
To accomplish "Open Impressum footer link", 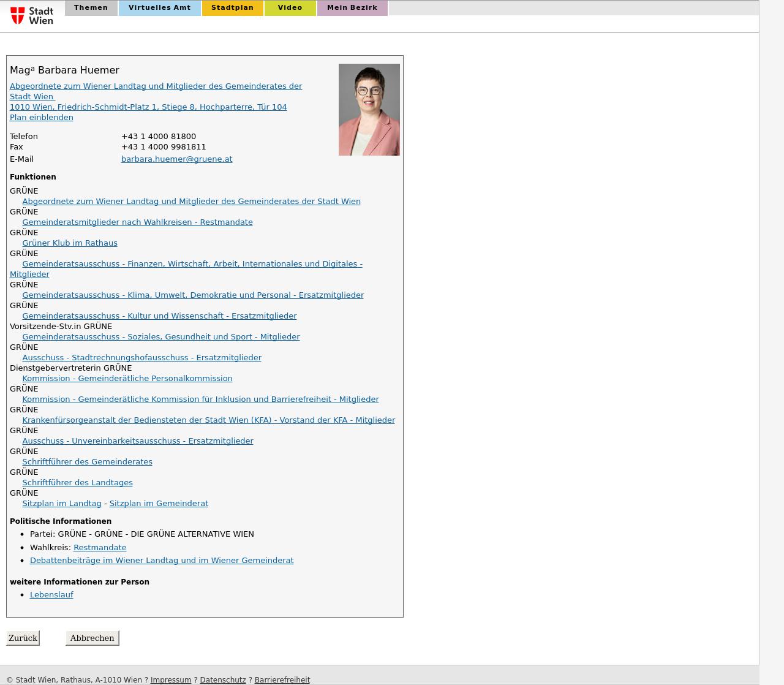I will [171, 680].
